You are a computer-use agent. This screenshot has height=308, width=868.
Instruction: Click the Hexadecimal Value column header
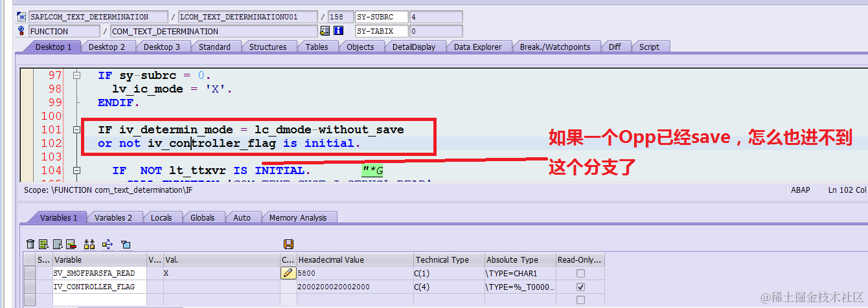tap(354, 259)
